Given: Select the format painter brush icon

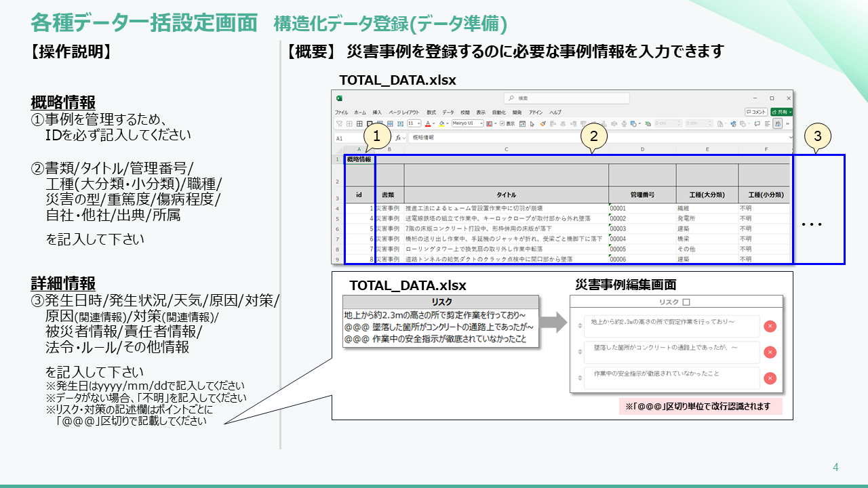Looking at the screenshot, I should point(542,123).
